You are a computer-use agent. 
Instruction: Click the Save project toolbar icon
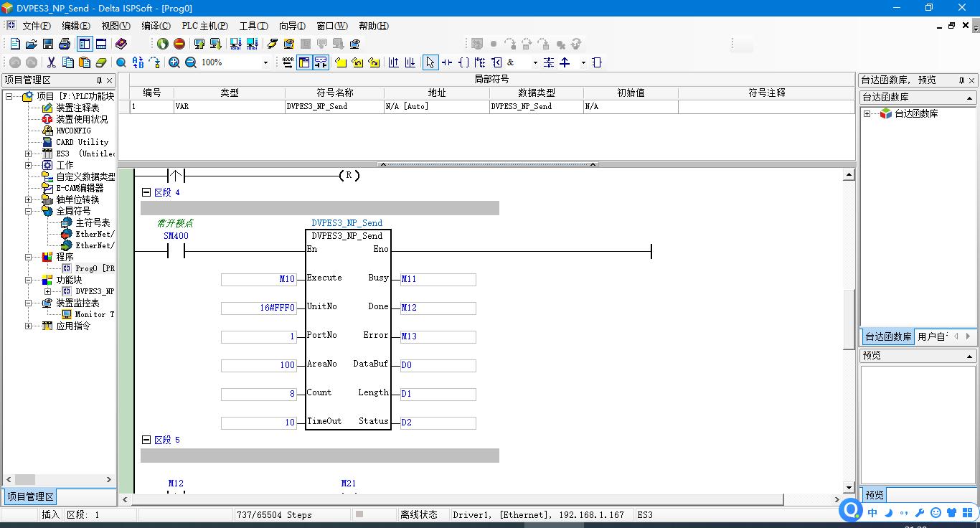(47, 44)
